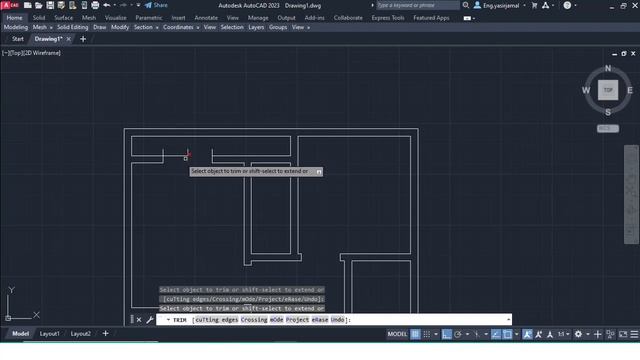Open the AutoCAD application menu logo
Image resolution: width=640 pixels, height=360 pixels.
(10, 5)
